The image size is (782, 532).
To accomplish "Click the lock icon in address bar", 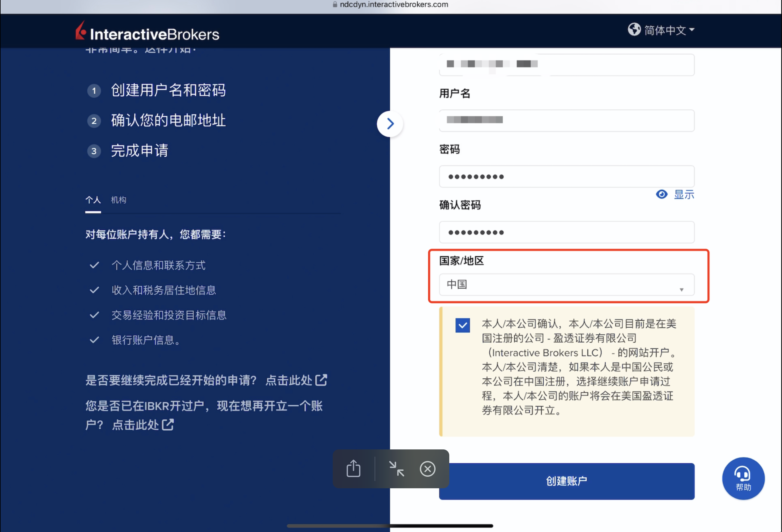I will click(x=335, y=4).
